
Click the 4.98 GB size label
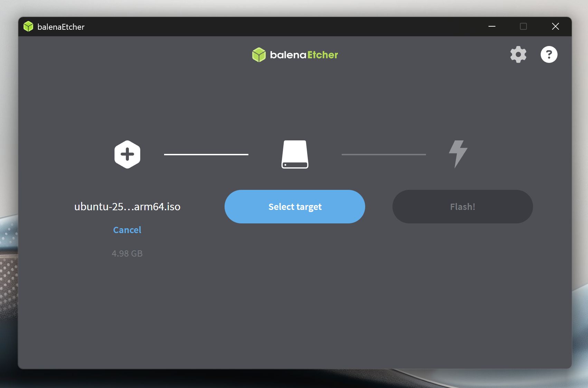pos(127,253)
